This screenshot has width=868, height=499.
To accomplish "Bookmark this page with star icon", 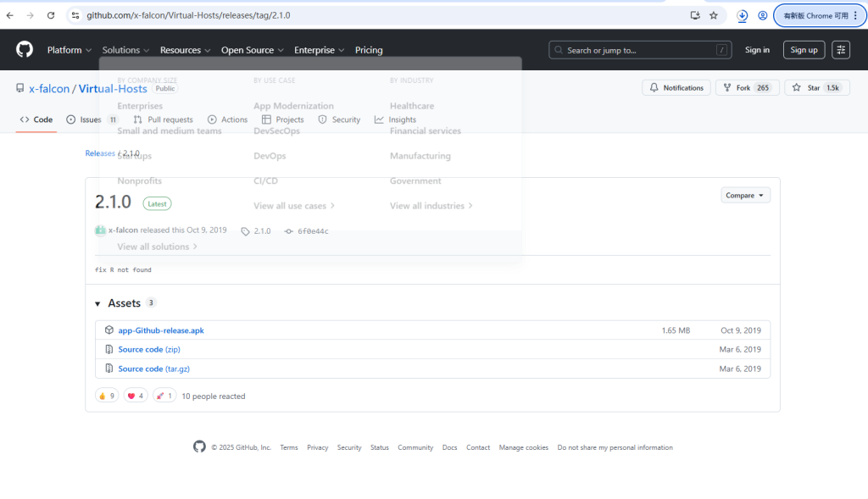I will [x=714, y=15].
